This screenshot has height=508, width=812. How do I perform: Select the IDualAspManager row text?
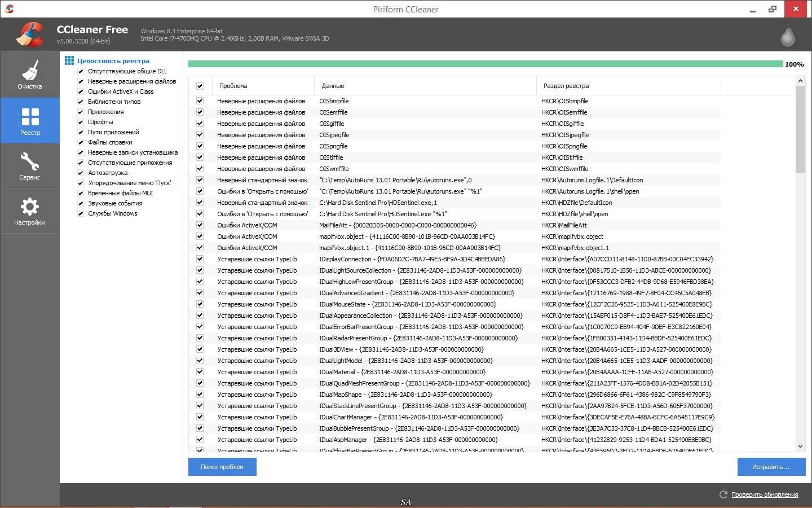(x=409, y=440)
